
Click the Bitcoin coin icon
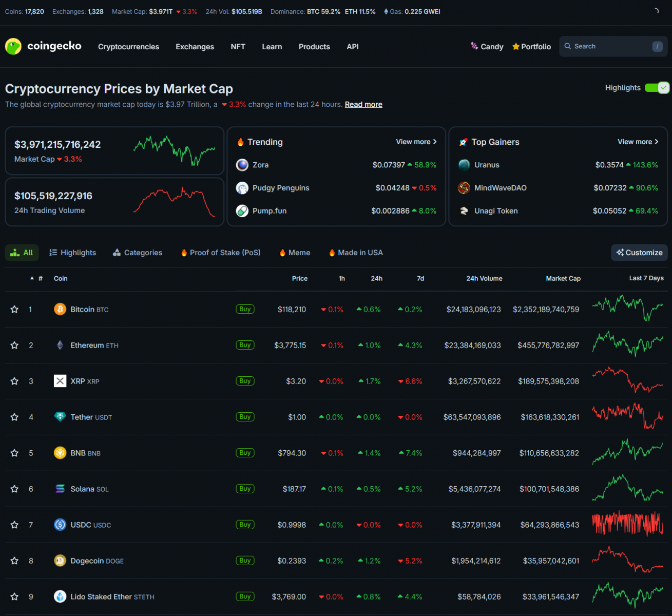[x=60, y=309]
